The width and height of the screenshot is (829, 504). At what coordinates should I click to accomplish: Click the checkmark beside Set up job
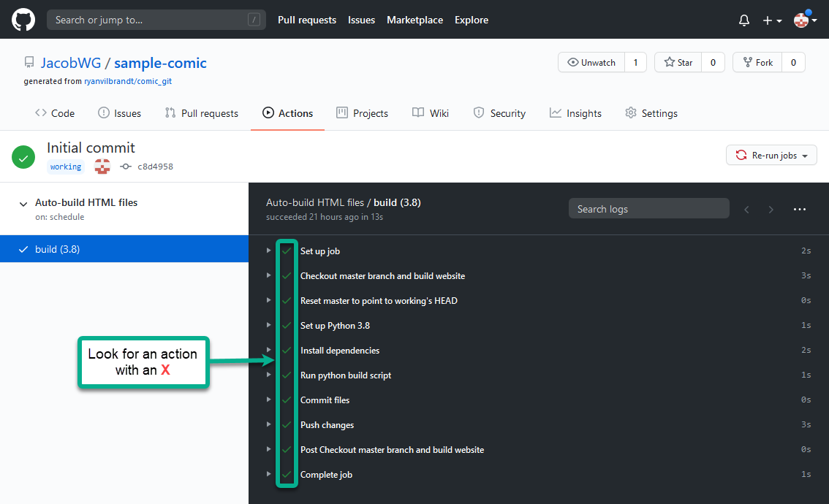[x=287, y=251]
